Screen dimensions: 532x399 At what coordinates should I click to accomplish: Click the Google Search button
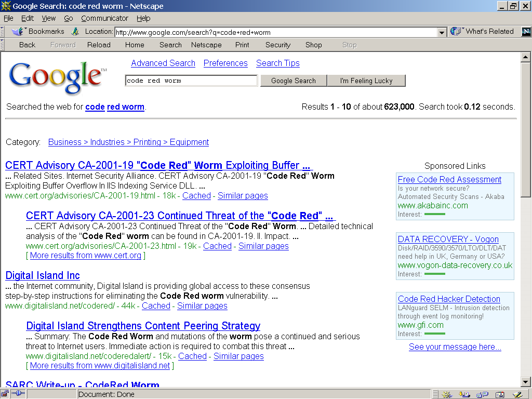coord(294,81)
